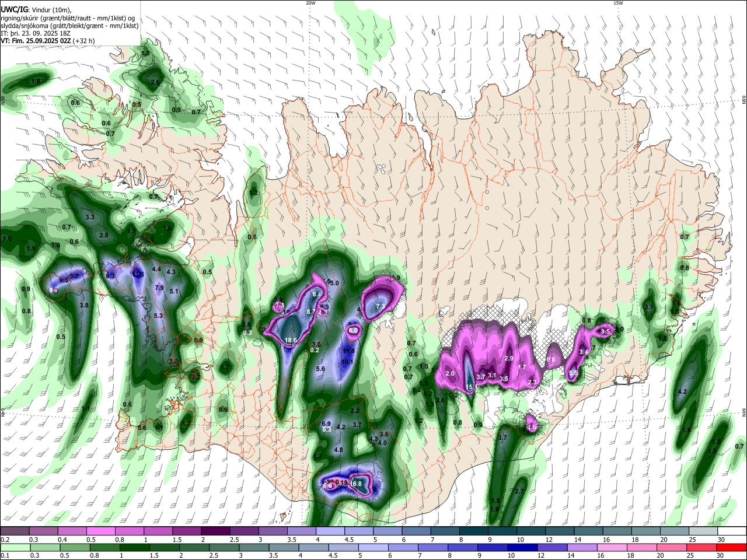Click the 9.5 rain value over western sea
The width and height of the screenshot is (747, 560).
[64, 281]
